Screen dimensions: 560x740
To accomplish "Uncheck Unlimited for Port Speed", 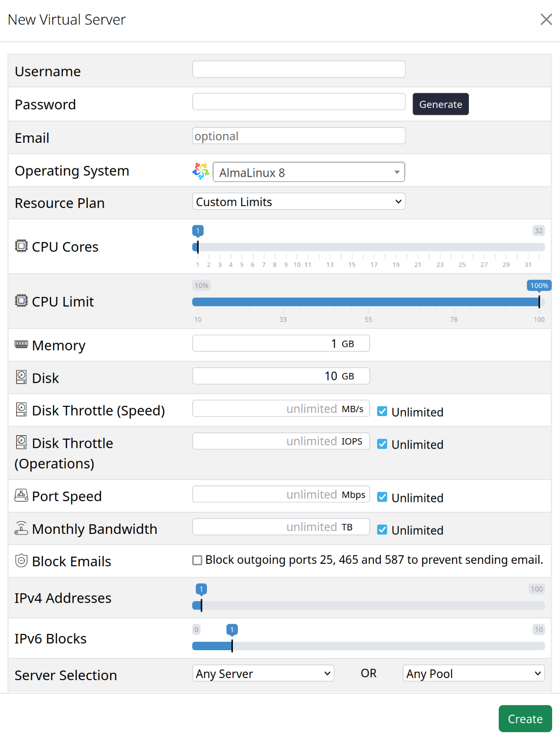I will 382,497.
